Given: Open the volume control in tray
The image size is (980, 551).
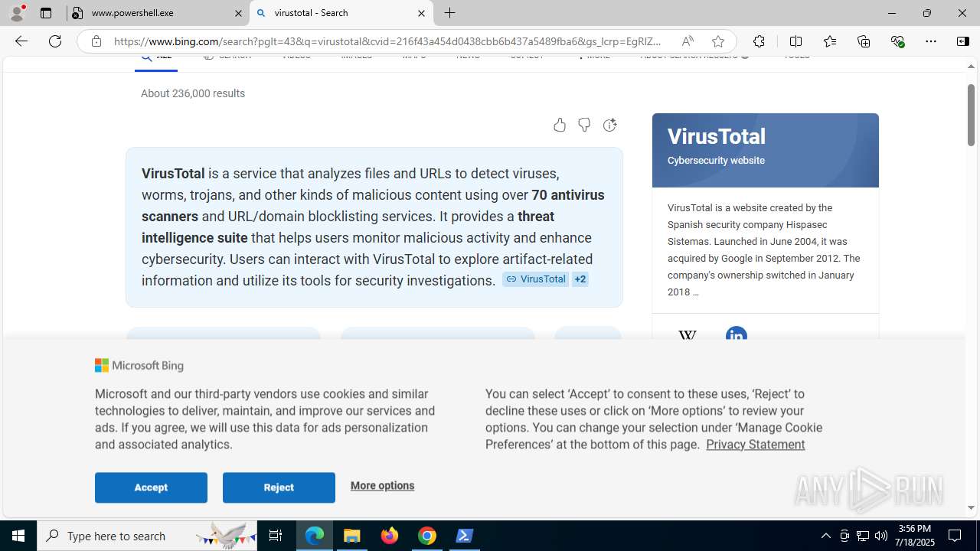Looking at the screenshot, I should click(x=881, y=536).
